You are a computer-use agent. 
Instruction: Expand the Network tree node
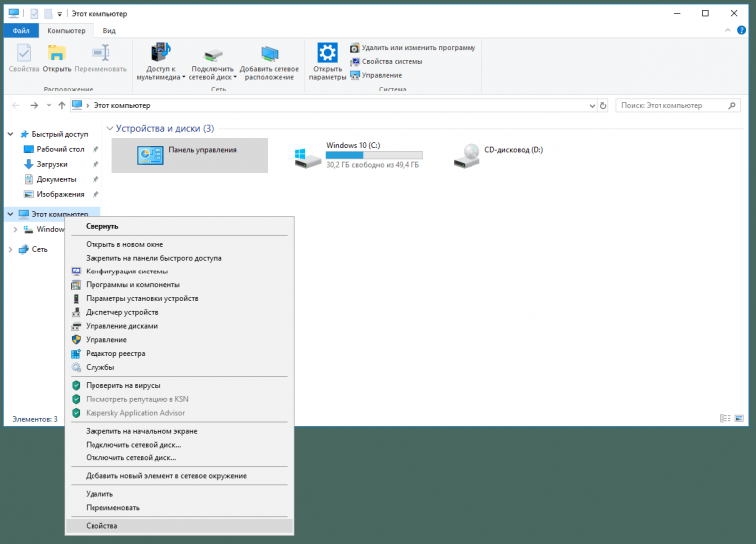pyautogui.click(x=11, y=249)
